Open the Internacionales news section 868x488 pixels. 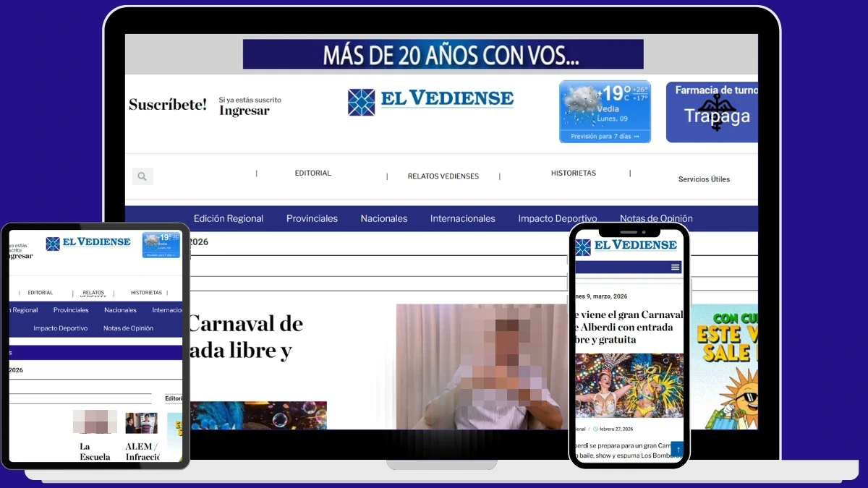click(x=462, y=218)
